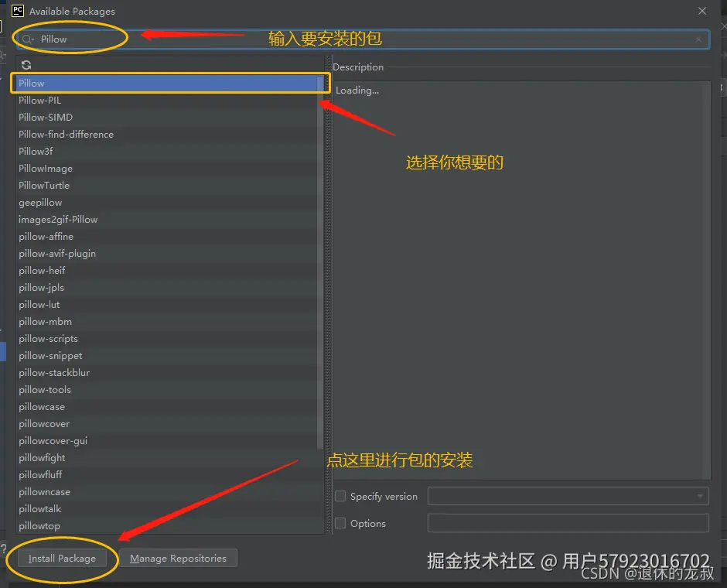Select pillowtop package

pos(167,526)
